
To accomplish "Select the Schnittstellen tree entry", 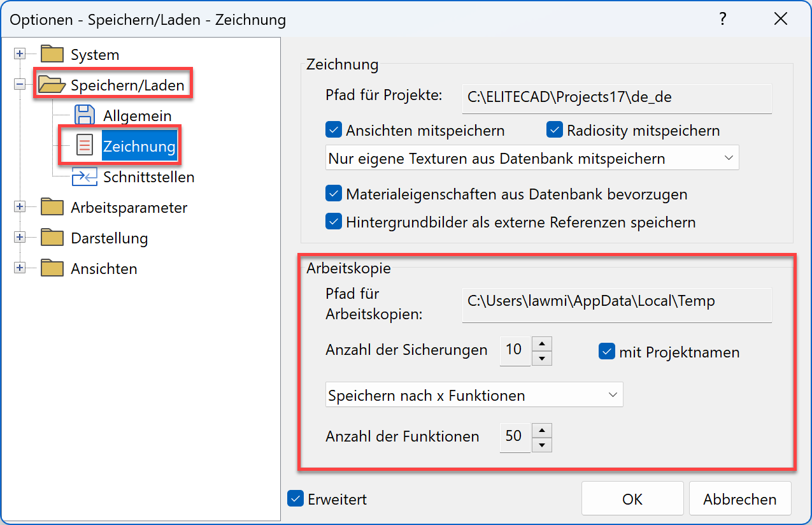I will click(x=148, y=176).
